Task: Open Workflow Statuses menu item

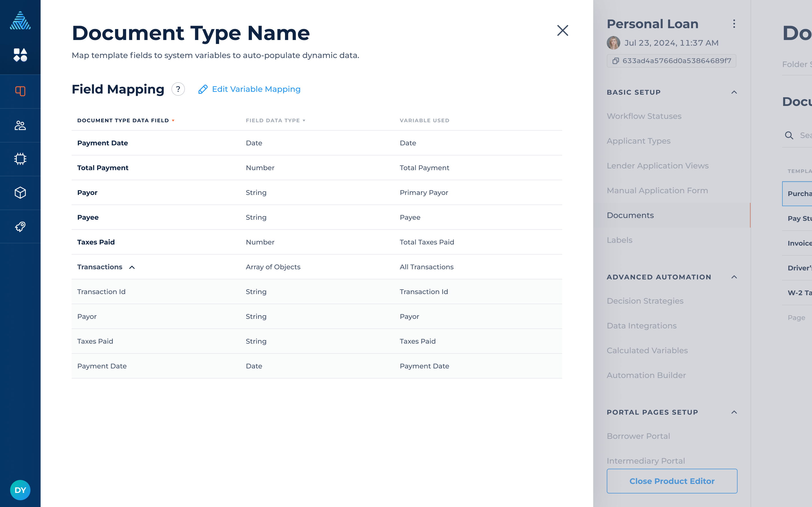Action: point(644,116)
